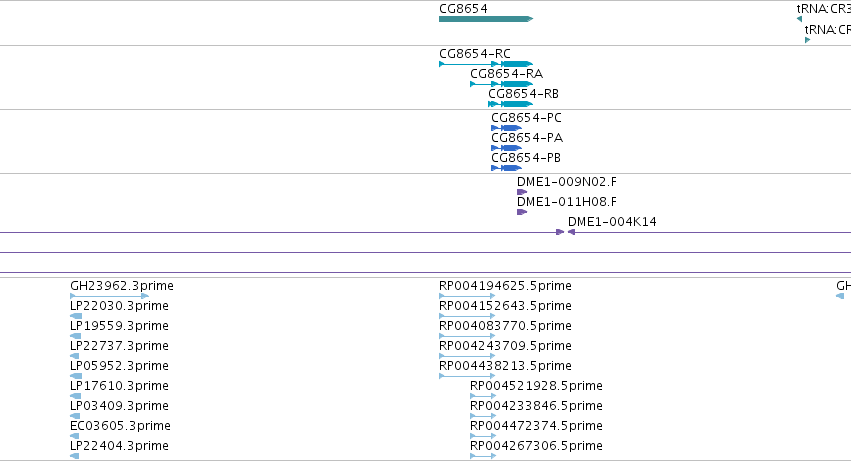Click the CG8654-RC transcript glyph
Image resolution: width=851 pixels, height=461 pixels.
click(x=486, y=64)
